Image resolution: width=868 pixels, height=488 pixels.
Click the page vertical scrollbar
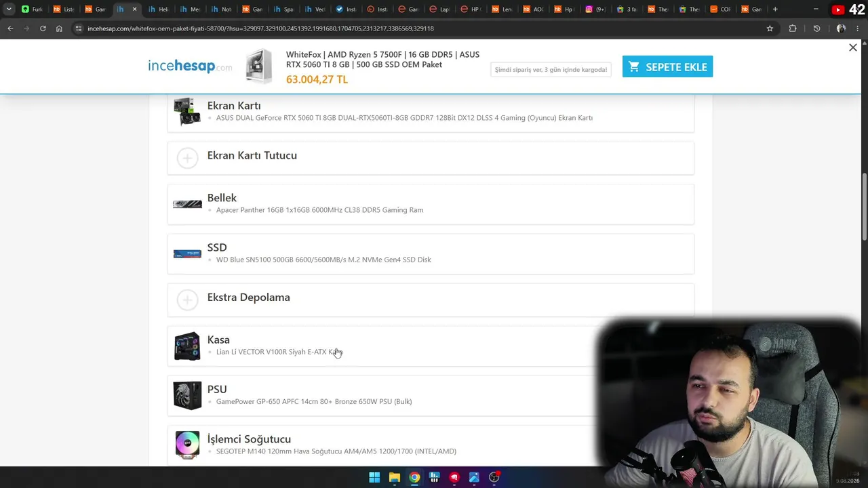click(x=864, y=207)
